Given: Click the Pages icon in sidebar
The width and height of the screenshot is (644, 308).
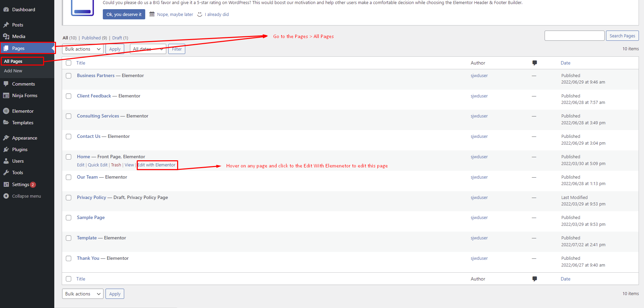Looking at the screenshot, I should click(x=6, y=48).
